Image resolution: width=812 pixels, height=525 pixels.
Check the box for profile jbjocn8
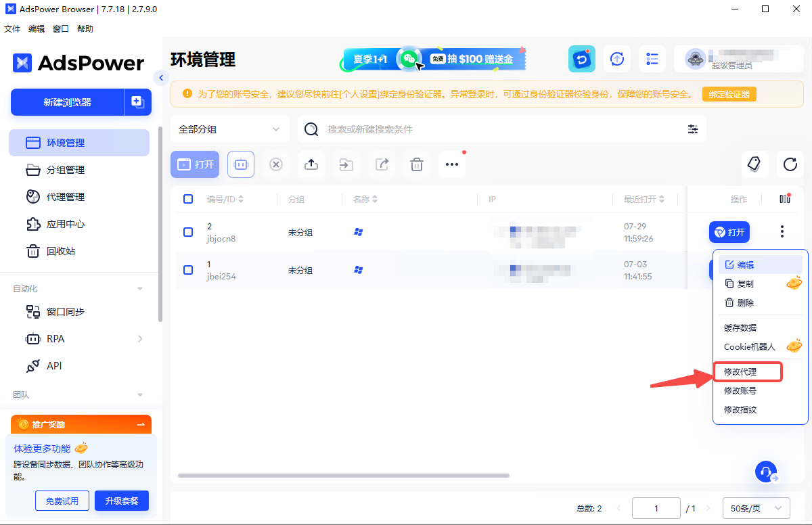point(189,232)
